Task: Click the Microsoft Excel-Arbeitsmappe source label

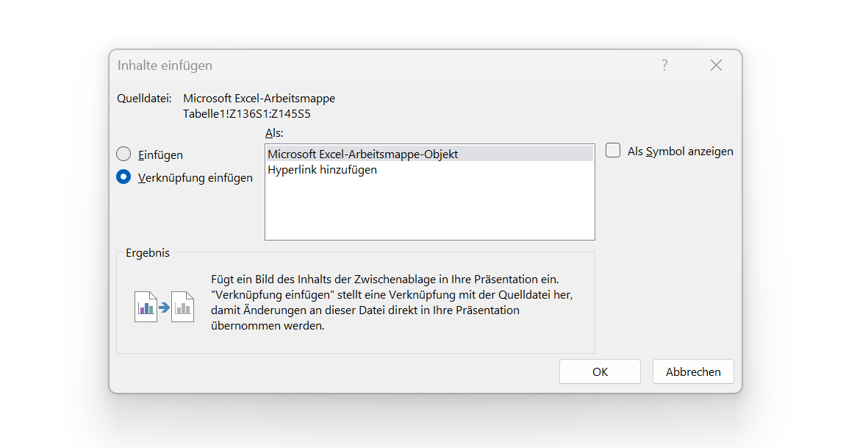Action: click(259, 98)
